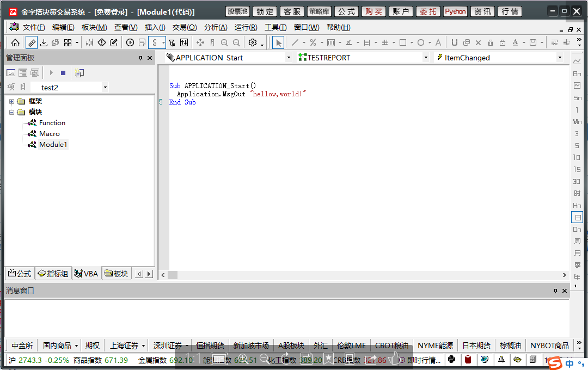Toggle the arrow pointer selection tool

(278, 42)
